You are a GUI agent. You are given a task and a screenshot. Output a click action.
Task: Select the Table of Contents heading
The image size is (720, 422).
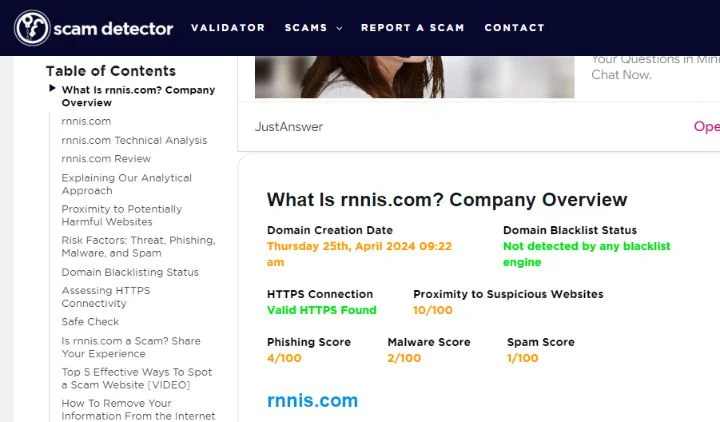[111, 71]
